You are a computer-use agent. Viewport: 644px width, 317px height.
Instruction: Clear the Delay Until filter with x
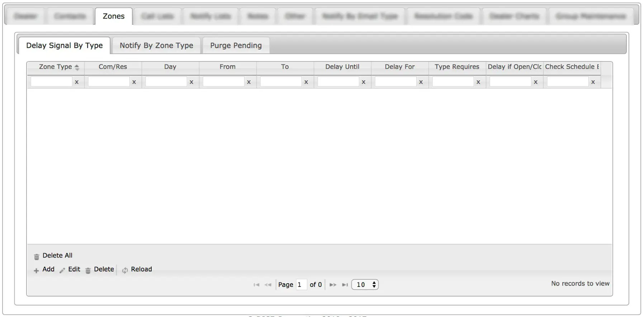[364, 82]
